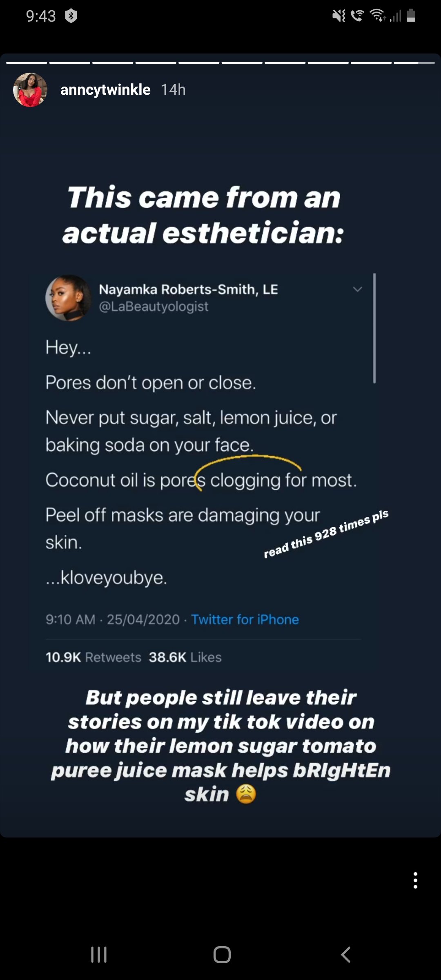Tap the muted sound status icon
Image resolution: width=441 pixels, height=980 pixels.
(x=339, y=16)
